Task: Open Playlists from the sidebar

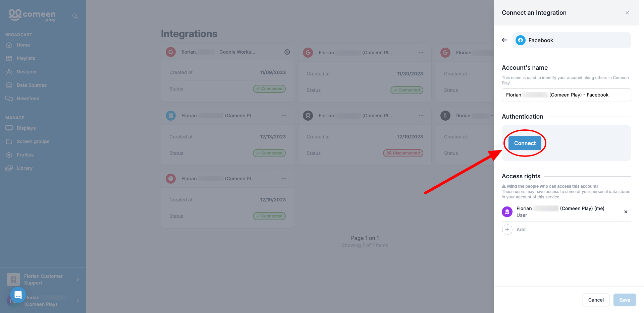Action: 26,58
